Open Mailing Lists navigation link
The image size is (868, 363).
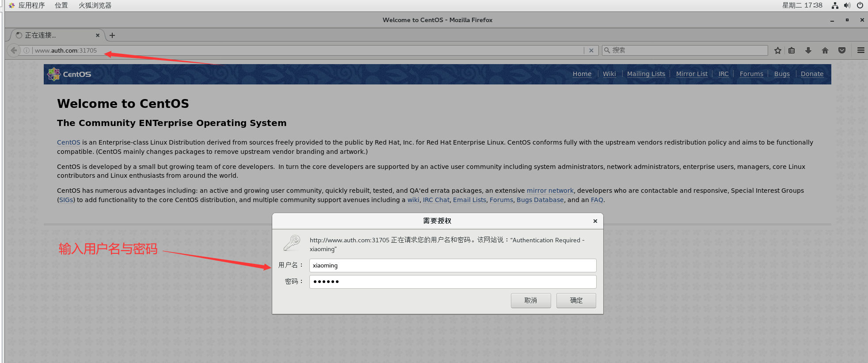[x=646, y=74]
